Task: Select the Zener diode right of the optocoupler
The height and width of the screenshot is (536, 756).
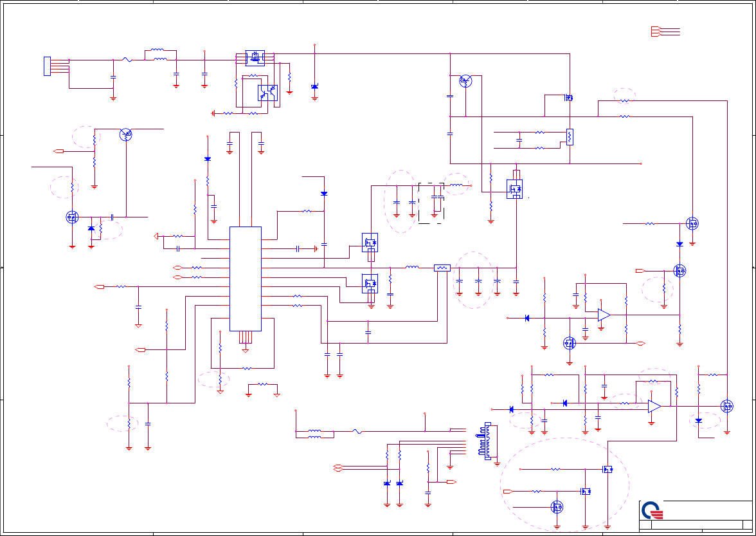Action: pos(315,87)
